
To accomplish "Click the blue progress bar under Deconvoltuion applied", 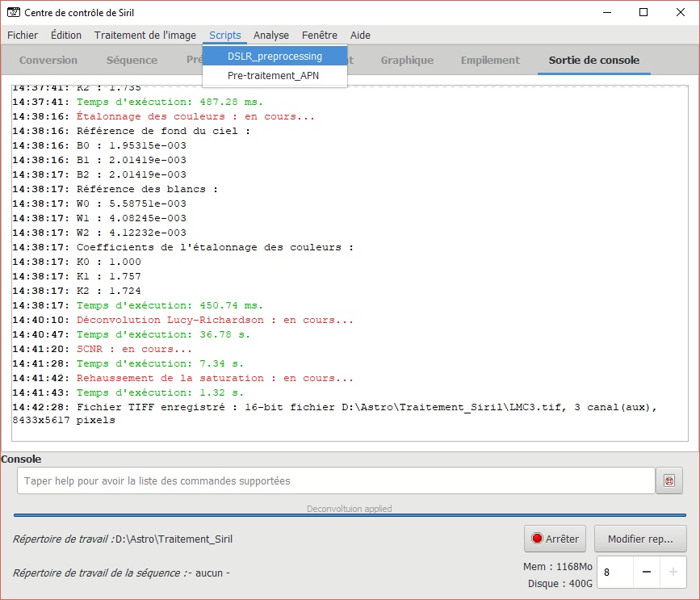I will click(350, 515).
